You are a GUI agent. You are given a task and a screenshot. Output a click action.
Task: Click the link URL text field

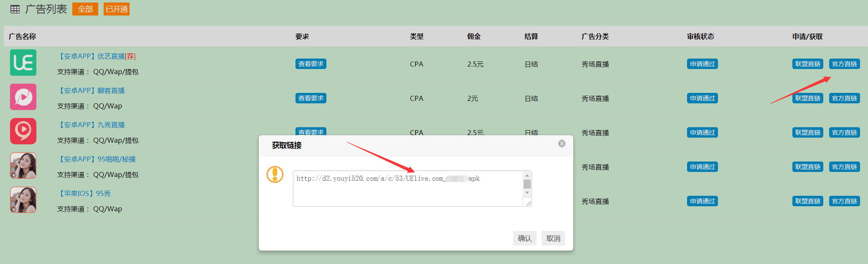pyautogui.click(x=407, y=188)
